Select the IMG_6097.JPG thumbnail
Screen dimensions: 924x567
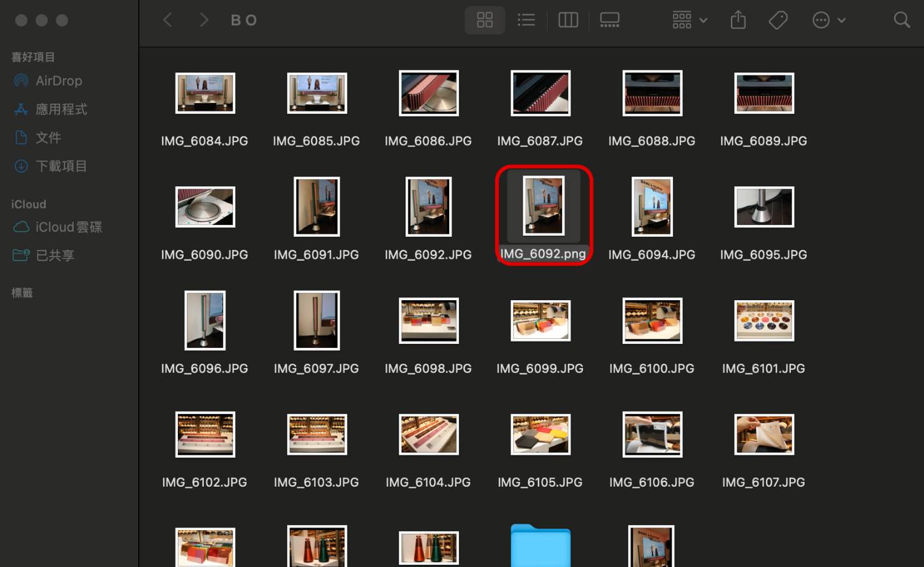[317, 320]
